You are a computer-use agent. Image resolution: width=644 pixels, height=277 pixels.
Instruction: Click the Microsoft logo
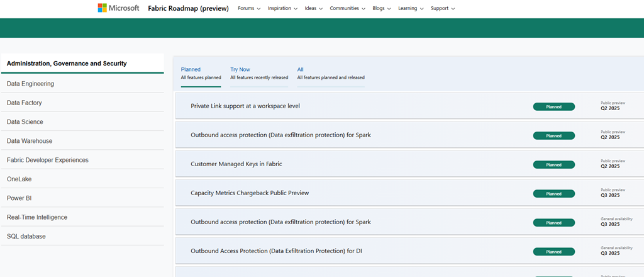(x=118, y=8)
